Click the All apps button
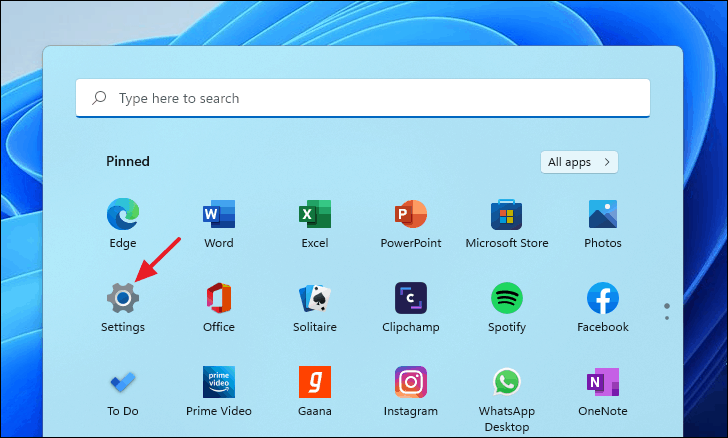 point(579,162)
